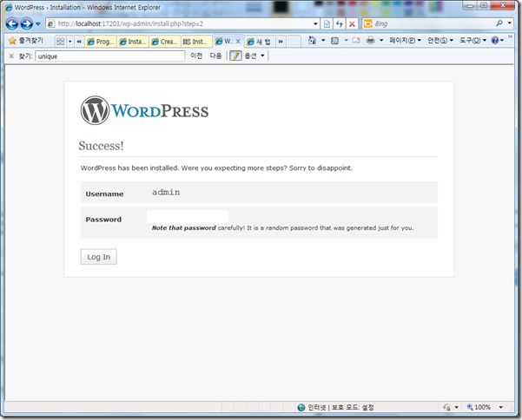
Task: Click the 이전 (Previous) find button
Action: point(196,56)
